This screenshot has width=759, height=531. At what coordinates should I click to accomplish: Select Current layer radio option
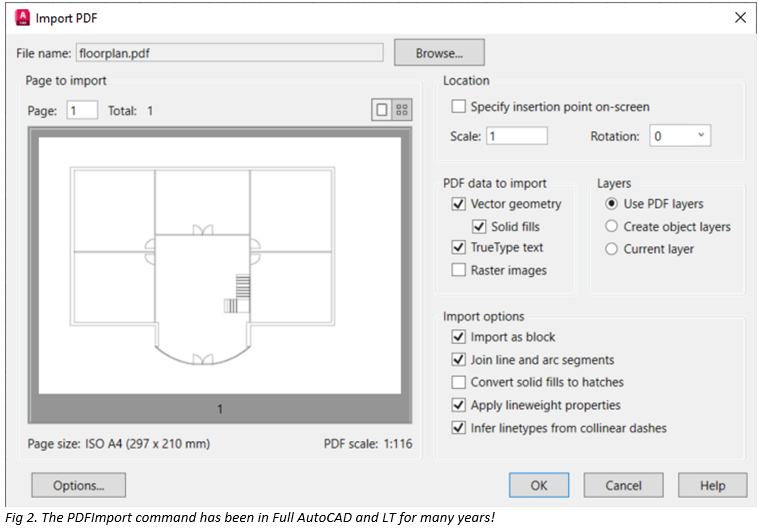click(611, 249)
